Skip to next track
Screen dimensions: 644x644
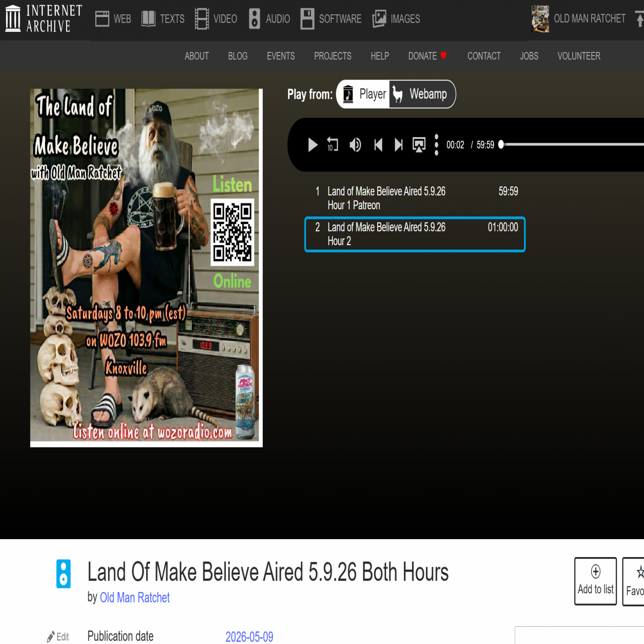click(x=399, y=145)
